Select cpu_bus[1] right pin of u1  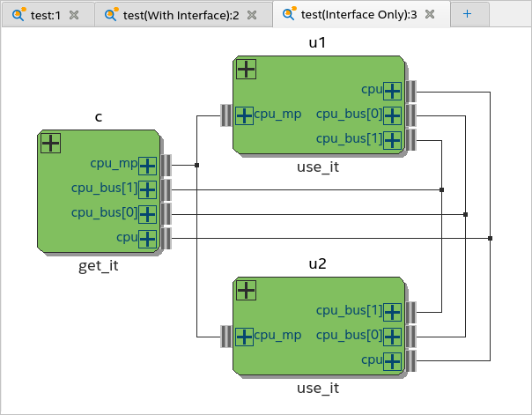pos(410,140)
